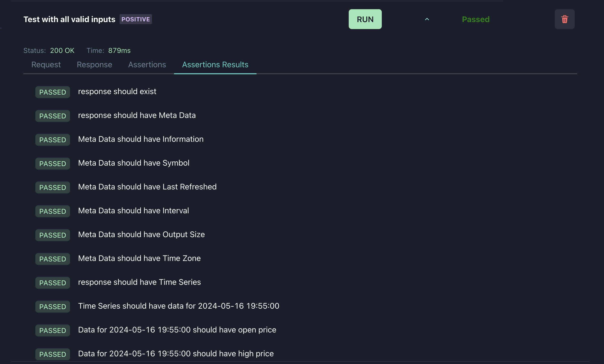Open the Response tab

click(94, 65)
